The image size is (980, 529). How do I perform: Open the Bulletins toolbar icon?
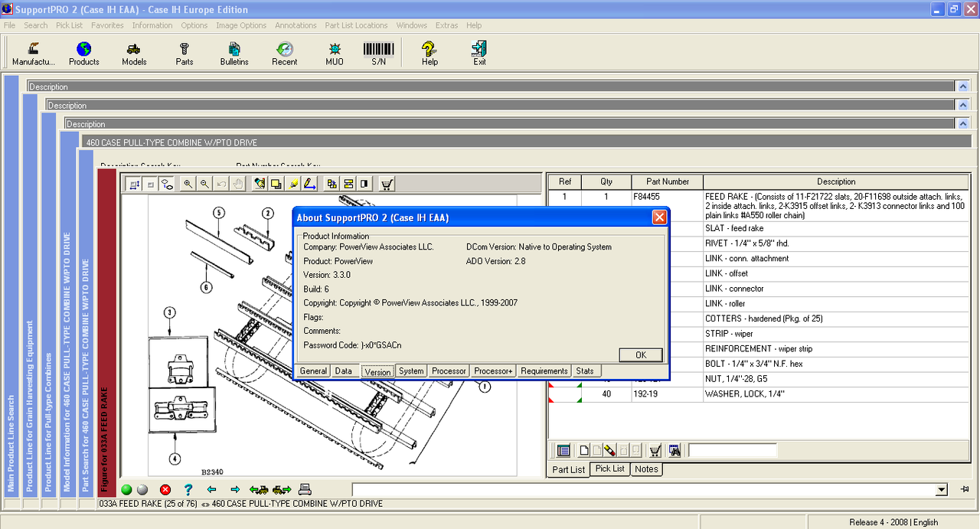234,54
